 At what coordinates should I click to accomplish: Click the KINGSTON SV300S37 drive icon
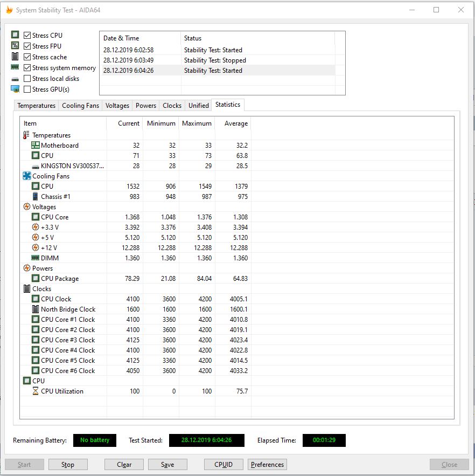tap(36, 167)
